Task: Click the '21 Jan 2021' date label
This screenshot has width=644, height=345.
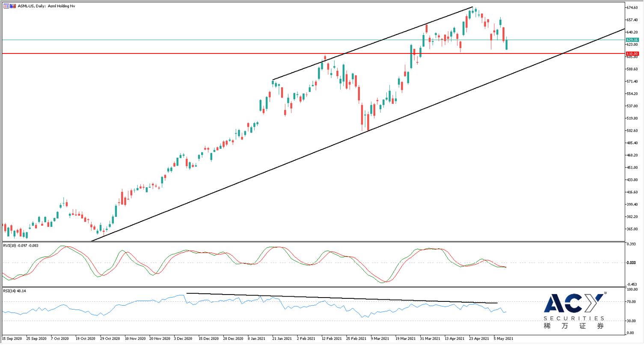Action: click(282, 338)
